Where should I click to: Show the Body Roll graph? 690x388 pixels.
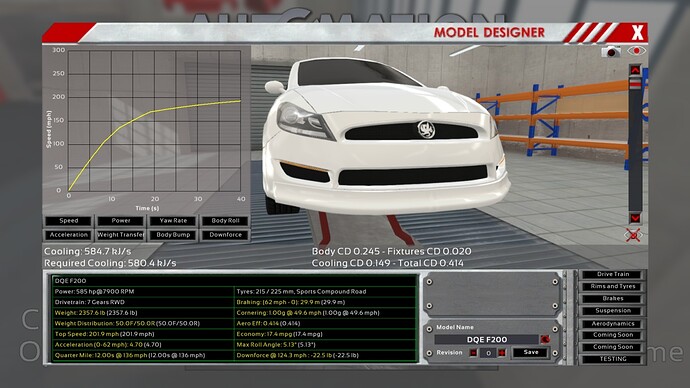click(225, 221)
